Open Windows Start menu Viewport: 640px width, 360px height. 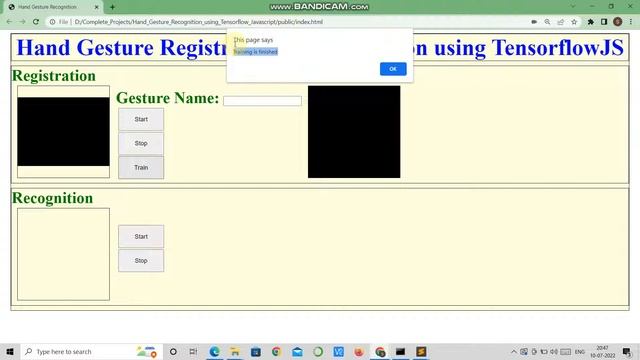pos(10,351)
